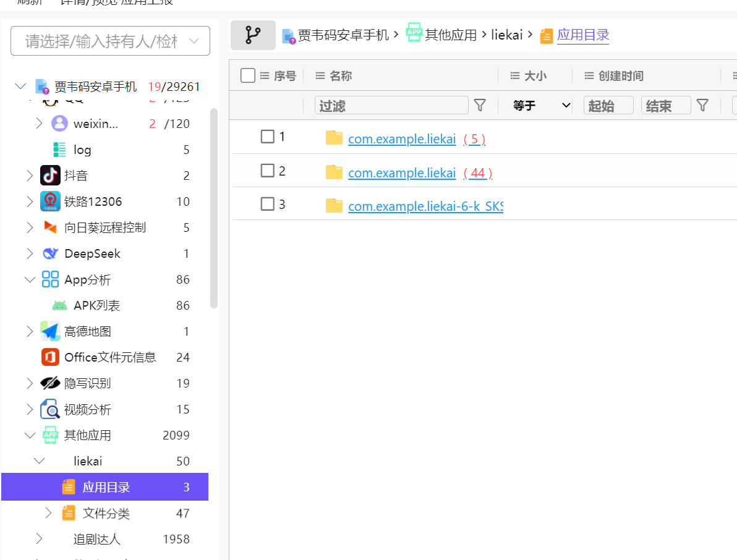The width and height of the screenshot is (737, 560).
Task: Select 文件分类 in the tree
Action: pyautogui.click(x=106, y=513)
